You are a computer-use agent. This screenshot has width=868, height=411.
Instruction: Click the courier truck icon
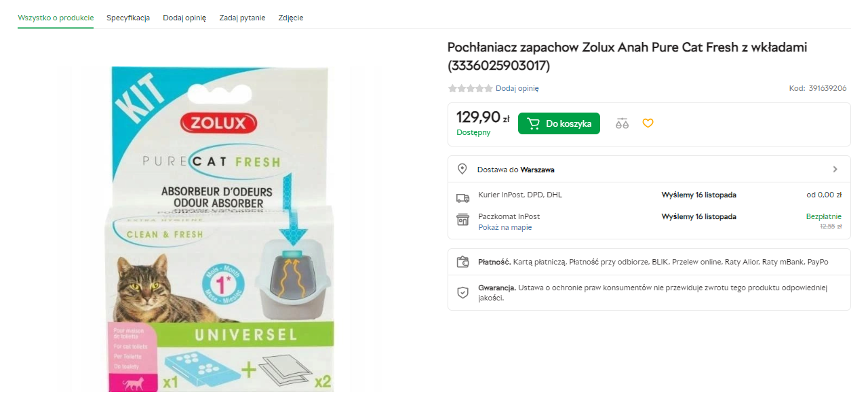click(x=462, y=198)
